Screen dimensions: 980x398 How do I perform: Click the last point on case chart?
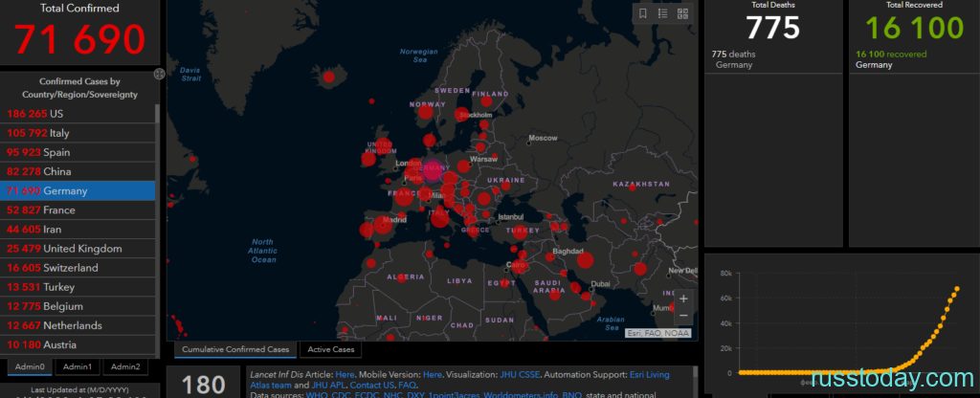[x=957, y=289]
